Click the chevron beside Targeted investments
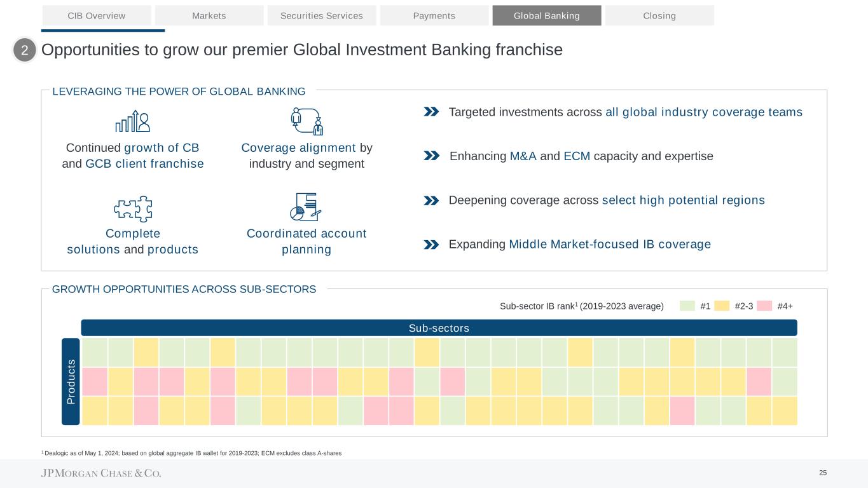 (x=431, y=112)
